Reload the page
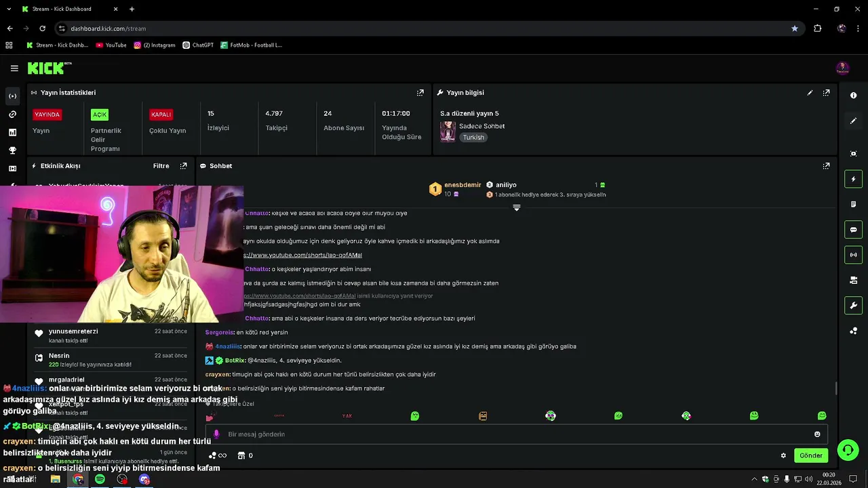This screenshot has width=868, height=488. point(42,28)
